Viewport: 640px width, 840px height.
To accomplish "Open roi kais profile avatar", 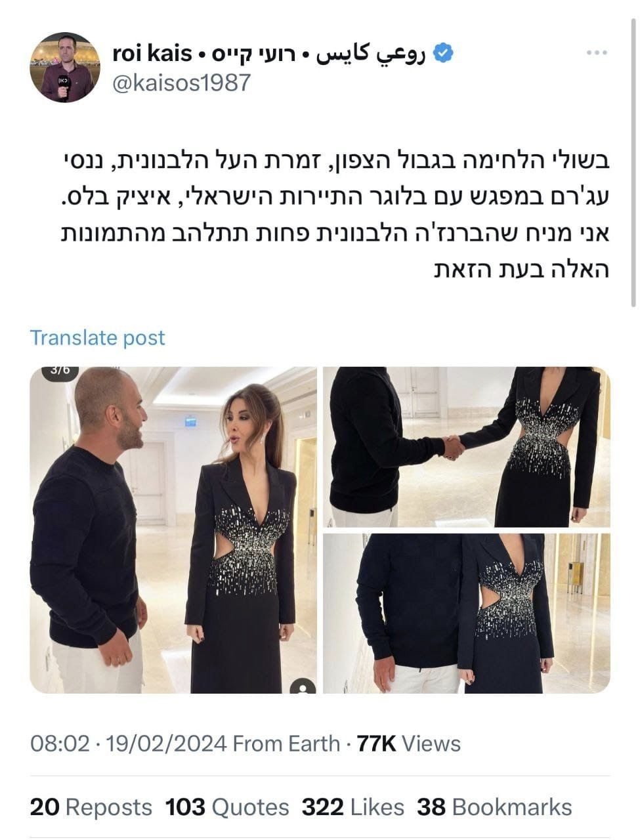I will 65,67.
